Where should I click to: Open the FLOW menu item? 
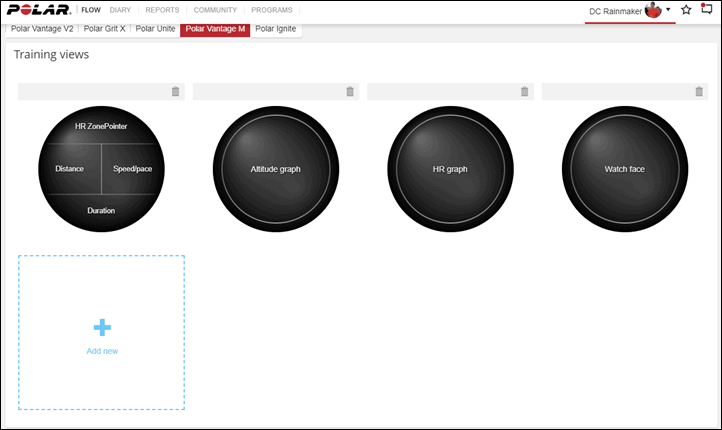[x=91, y=10]
